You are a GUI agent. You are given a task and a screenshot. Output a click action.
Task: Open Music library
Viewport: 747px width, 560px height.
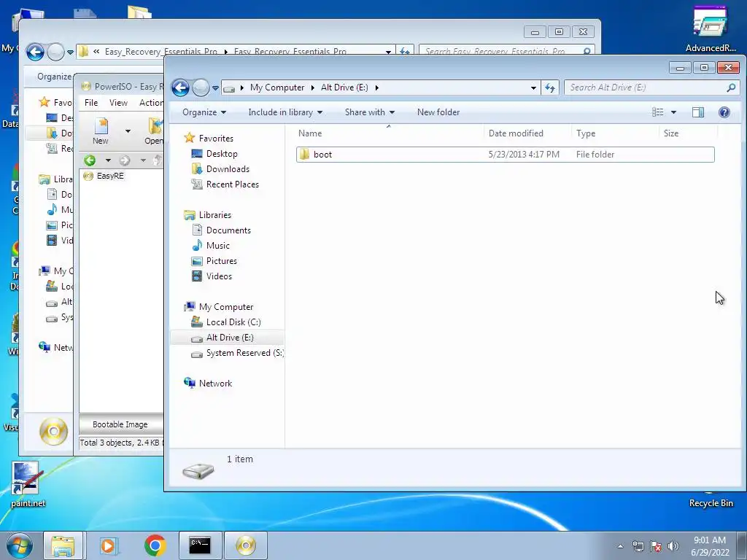pyautogui.click(x=217, y=246)
